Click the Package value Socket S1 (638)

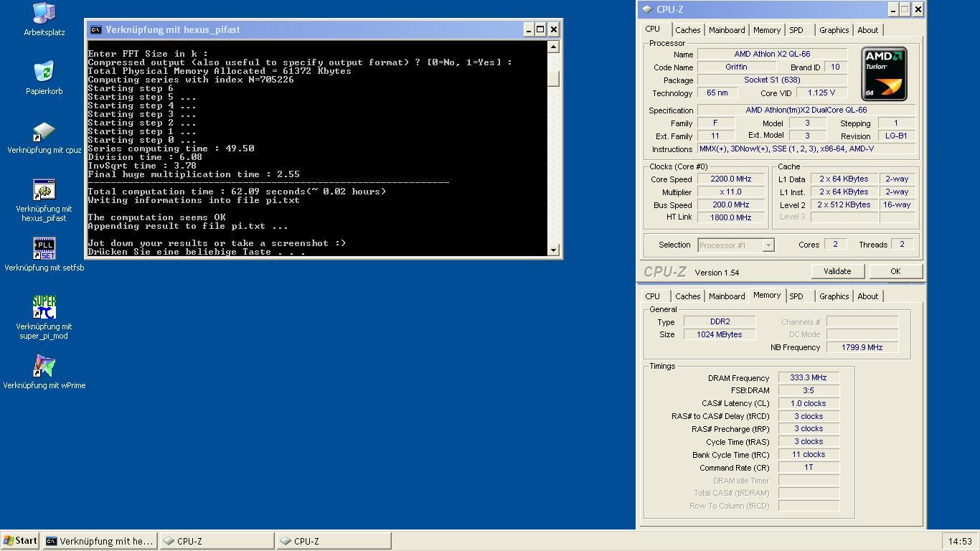[x=772, y=80]
